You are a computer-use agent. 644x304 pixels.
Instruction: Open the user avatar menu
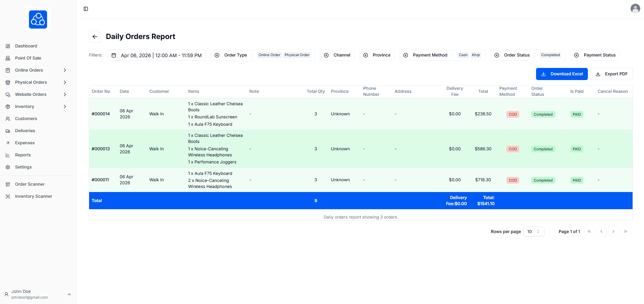tap(635, 8)
